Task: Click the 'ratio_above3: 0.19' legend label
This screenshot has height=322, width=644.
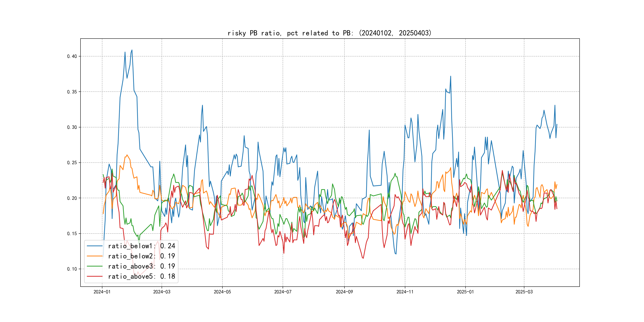Action: coord(142,266)
